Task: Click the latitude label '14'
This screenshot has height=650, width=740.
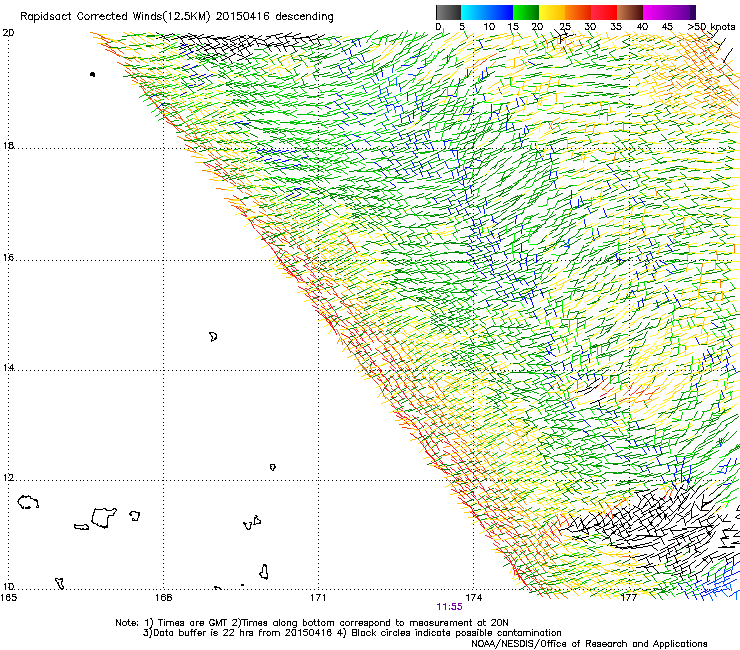Action: coord(8,367)
